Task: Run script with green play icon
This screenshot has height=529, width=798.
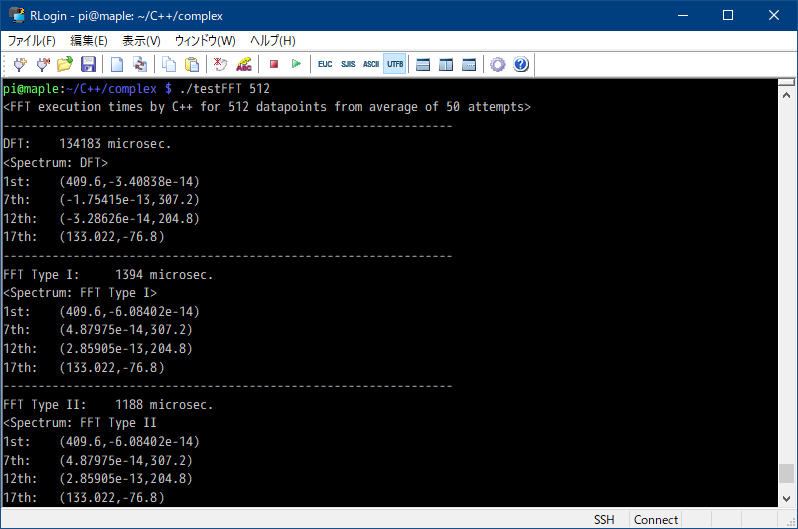Action: click(x=296, y=64)
